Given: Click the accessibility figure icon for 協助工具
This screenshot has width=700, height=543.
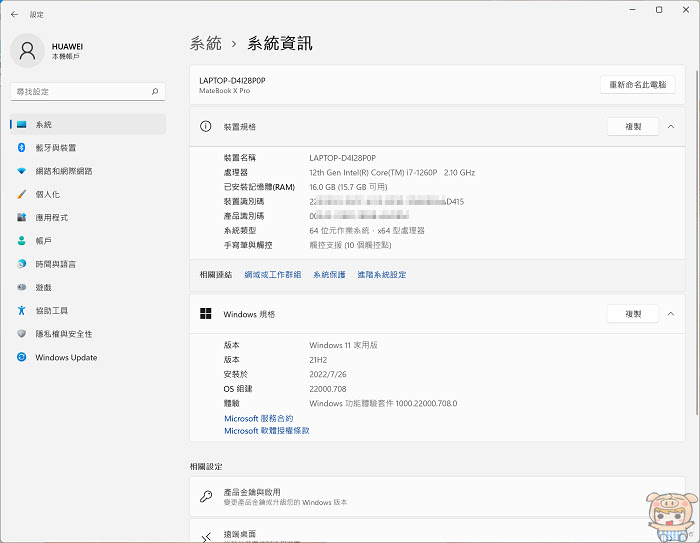Looking at the screenshot, I should point(21,310).
